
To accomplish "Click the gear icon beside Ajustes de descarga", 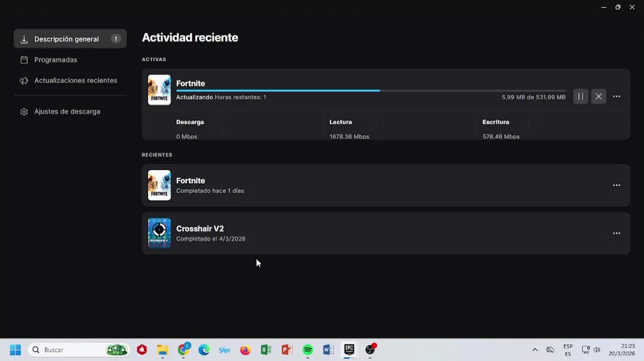I will tap(24, 112).
